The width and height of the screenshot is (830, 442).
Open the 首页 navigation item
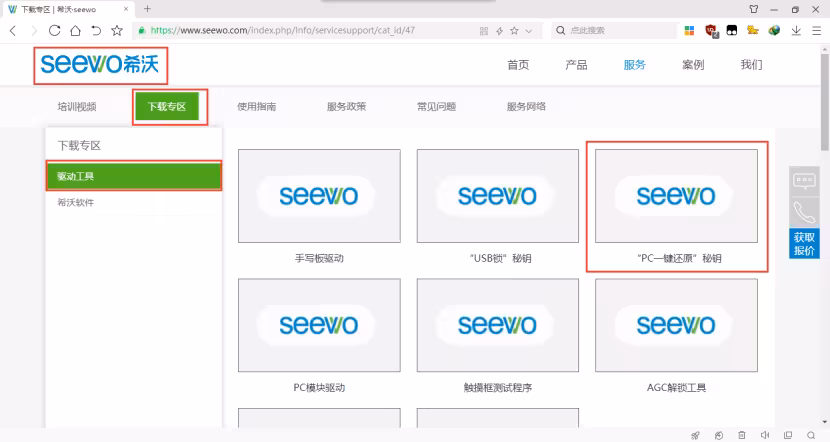(x=518, y=65)
